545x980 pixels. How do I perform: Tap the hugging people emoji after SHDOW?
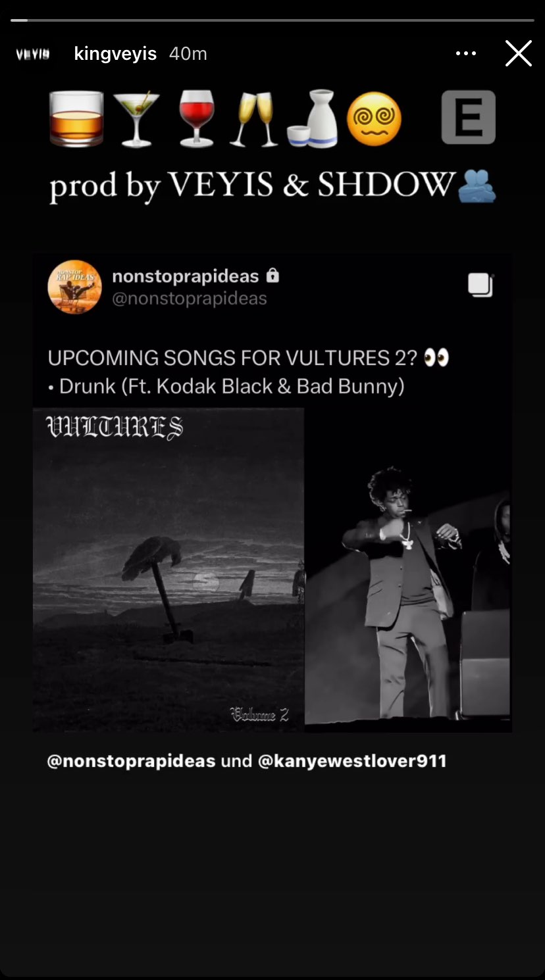click(x=476, y=186)
